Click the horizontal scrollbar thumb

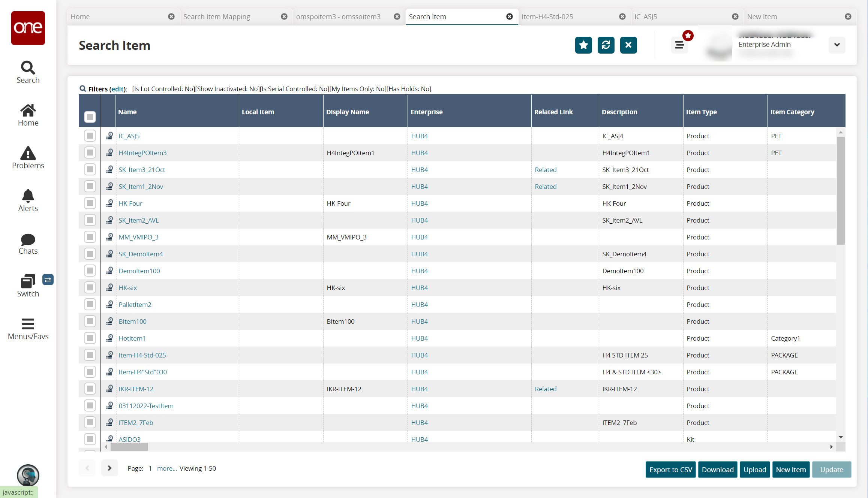129,447
